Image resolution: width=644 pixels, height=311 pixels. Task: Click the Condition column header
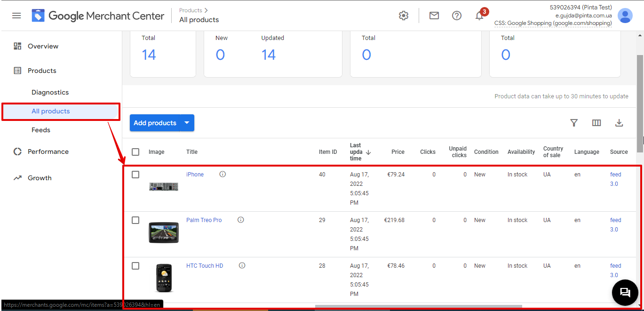(x=486, y=152)
